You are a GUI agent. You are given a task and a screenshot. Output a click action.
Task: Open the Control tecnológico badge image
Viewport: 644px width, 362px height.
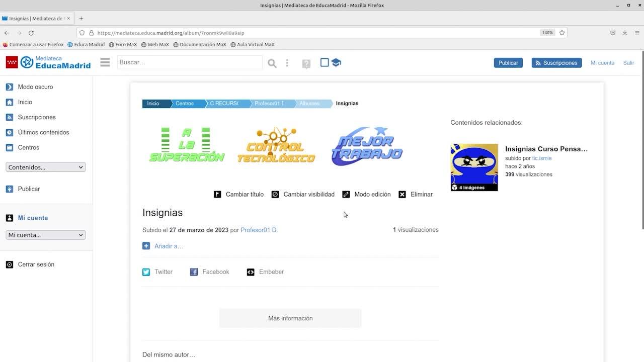point(276,145)
